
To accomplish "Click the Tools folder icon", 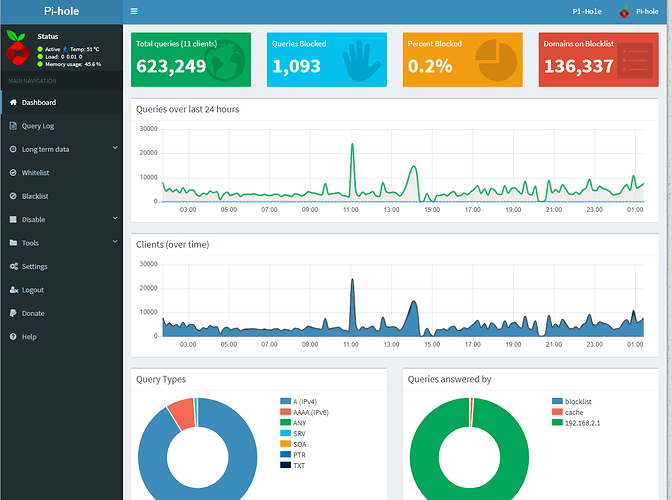I will (13, 243).
